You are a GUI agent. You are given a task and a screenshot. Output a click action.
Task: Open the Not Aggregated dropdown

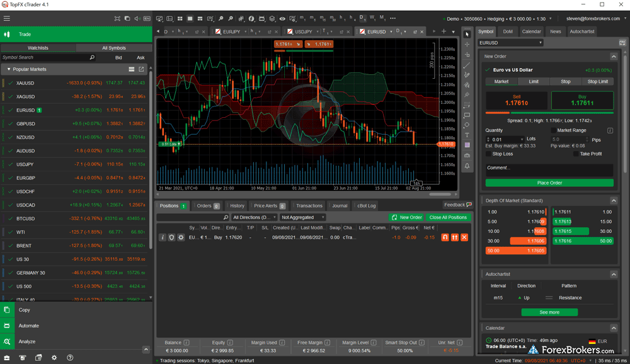click(x=302, y=217)
